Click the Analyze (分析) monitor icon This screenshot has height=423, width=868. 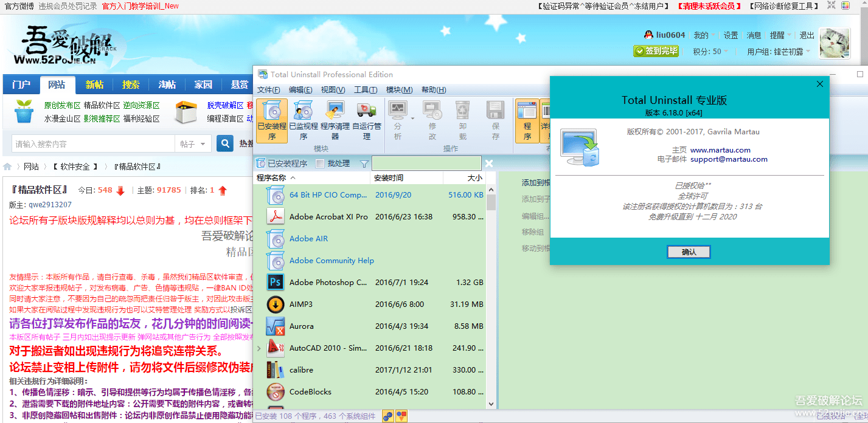point(398,110)
